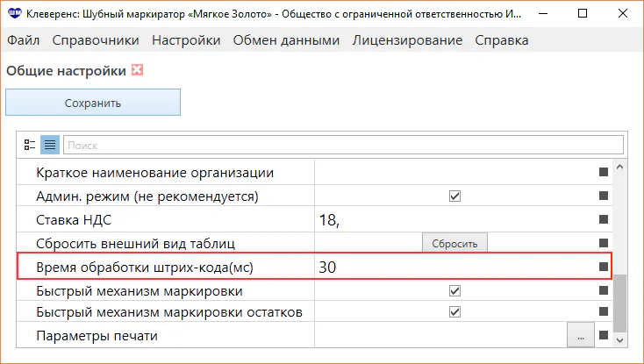This screenshot has height=364, width=644.
Task: Open the Обмен данными menu
Action: (x=286, y=40)
